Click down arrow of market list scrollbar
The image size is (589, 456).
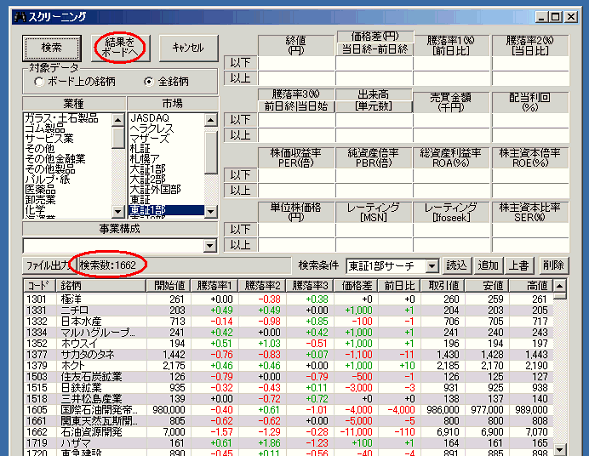[211, 211]
